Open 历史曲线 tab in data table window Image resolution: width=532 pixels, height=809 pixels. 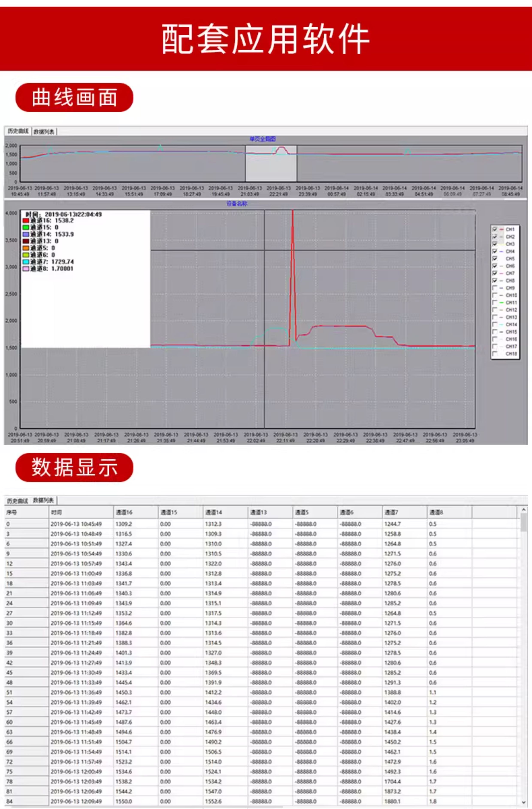[x=17, y=501]
